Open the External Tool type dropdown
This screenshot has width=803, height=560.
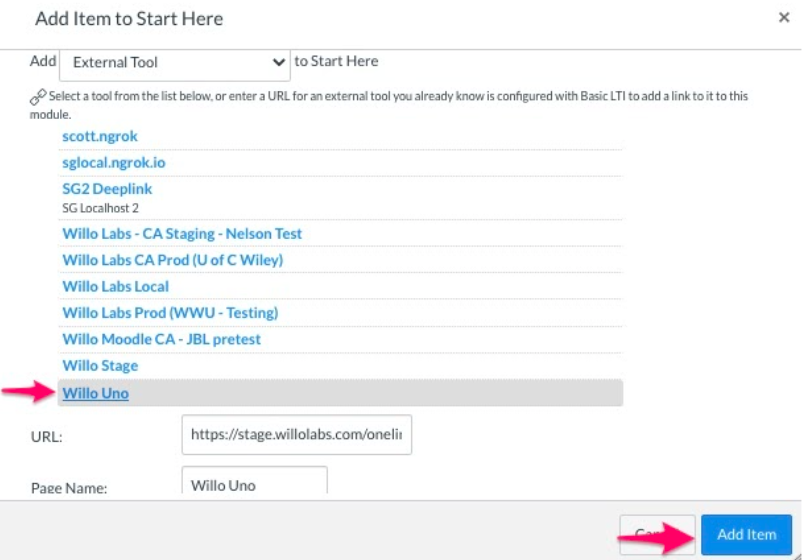(175, 63)
